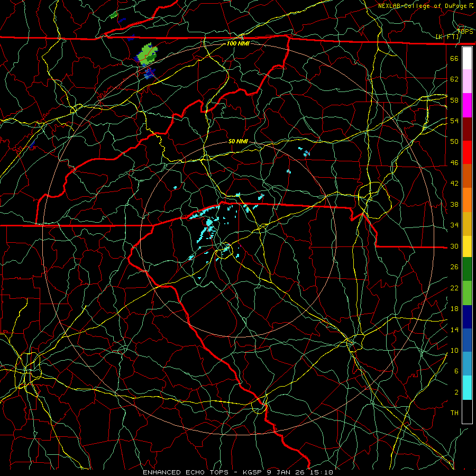Click the '66' scale label
476x476 pixels.
coord(454,58)
